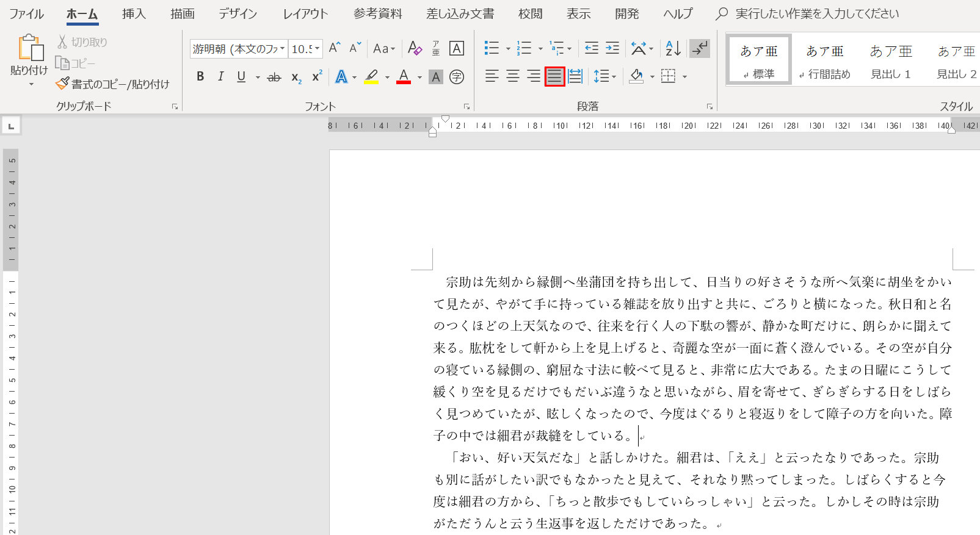Screen dimensions: 980x535
Task: Click the Paste (貼り付け) icon
Action: [x=30, y=48]
